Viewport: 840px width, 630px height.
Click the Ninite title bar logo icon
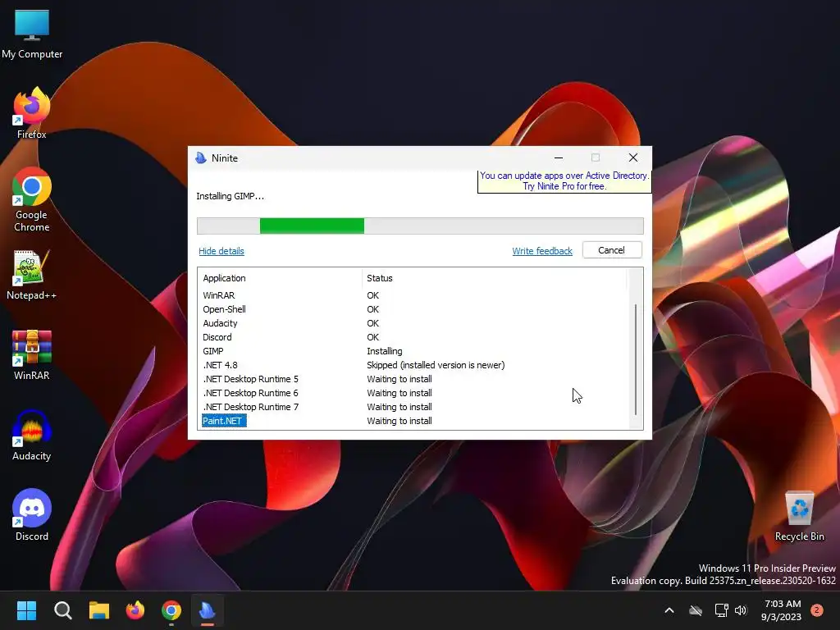(x=201, y=158)
